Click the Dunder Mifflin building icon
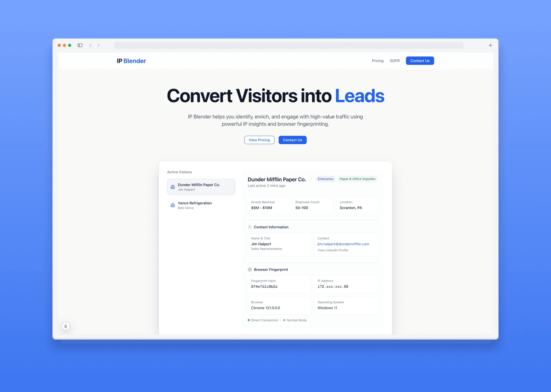This screenshot has width=551, height=392. (x=173, y=187)
